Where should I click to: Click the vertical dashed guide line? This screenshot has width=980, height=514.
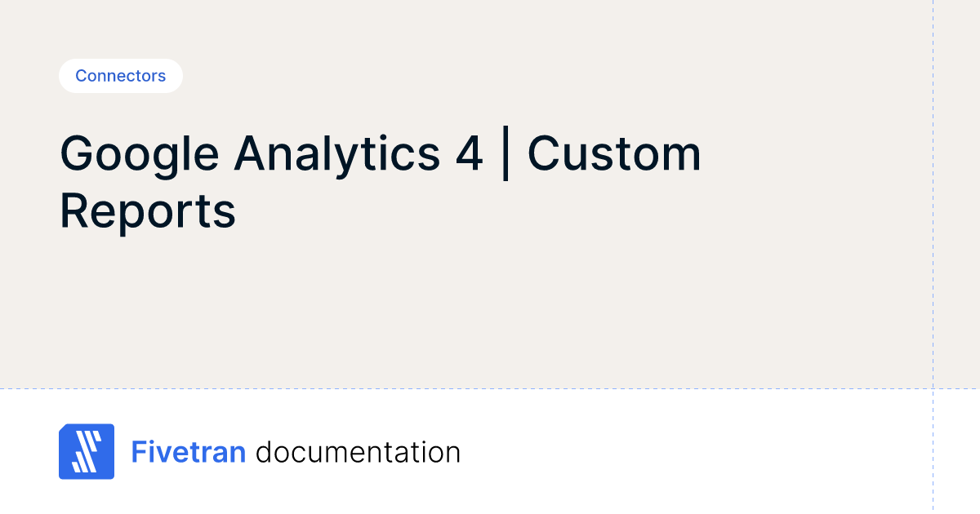[933, 204]
